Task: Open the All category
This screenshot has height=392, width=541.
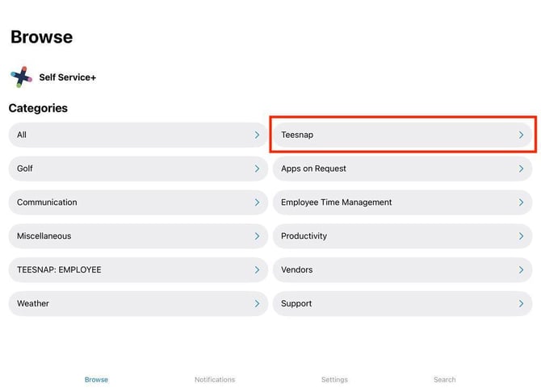Action: (x=138, y=135)
